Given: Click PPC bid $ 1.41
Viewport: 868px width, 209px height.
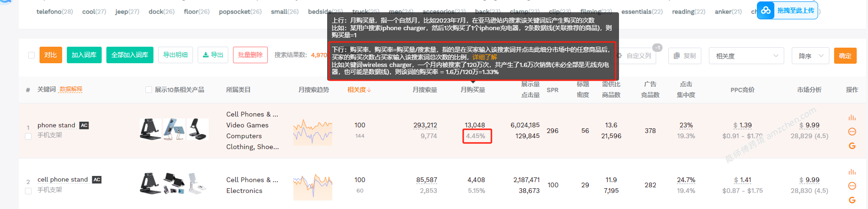Looking at the screenshot, I should [x=742, y=180].
